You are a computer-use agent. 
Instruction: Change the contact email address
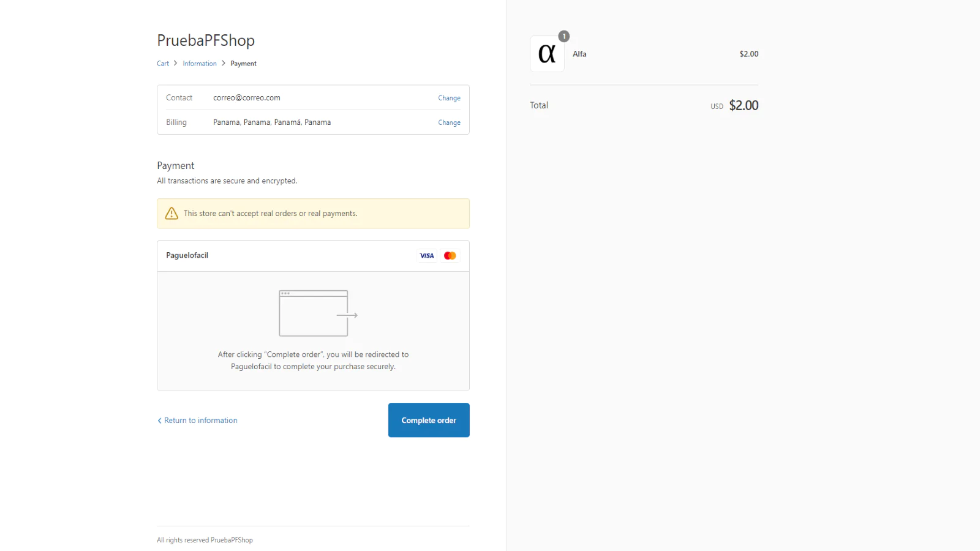[449, 98]
